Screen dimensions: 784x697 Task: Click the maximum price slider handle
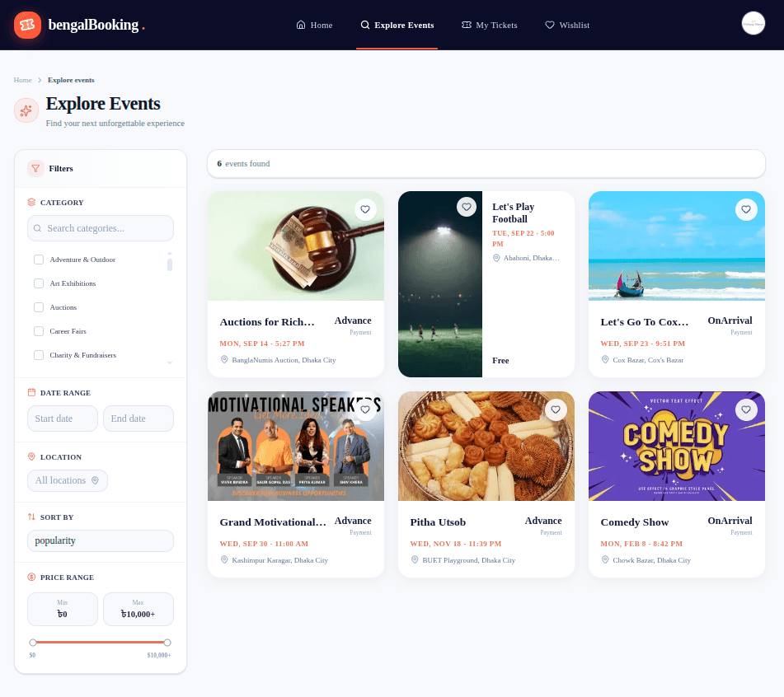(x=167, y=643)
